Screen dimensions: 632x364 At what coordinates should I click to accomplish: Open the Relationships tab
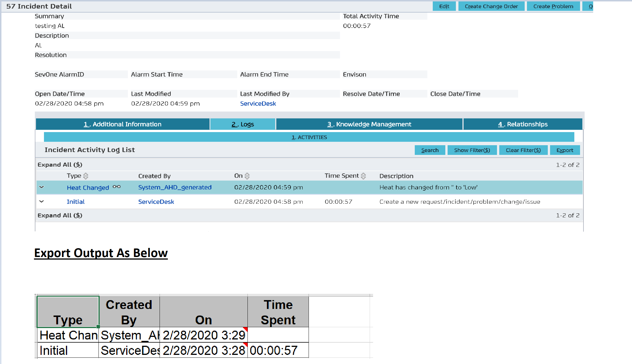pyautogui.click(x=523, y=124)
